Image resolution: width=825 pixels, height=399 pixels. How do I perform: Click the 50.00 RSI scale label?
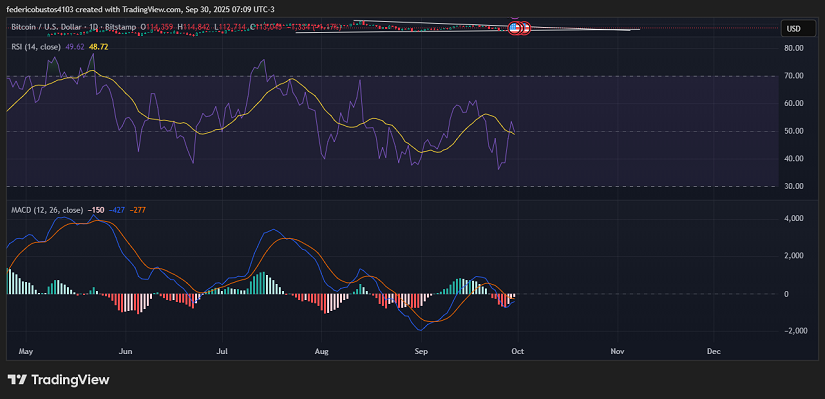click(793, 131)
